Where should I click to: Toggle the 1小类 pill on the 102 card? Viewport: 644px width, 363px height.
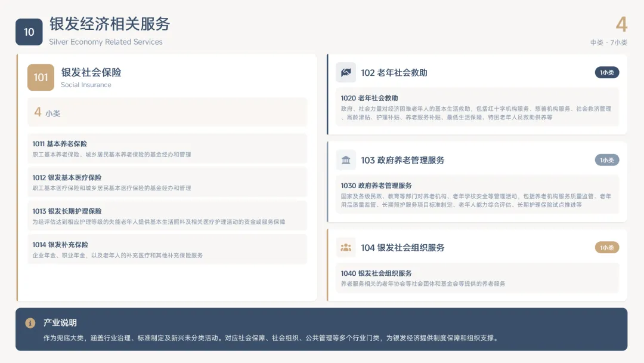coord(606,72)
